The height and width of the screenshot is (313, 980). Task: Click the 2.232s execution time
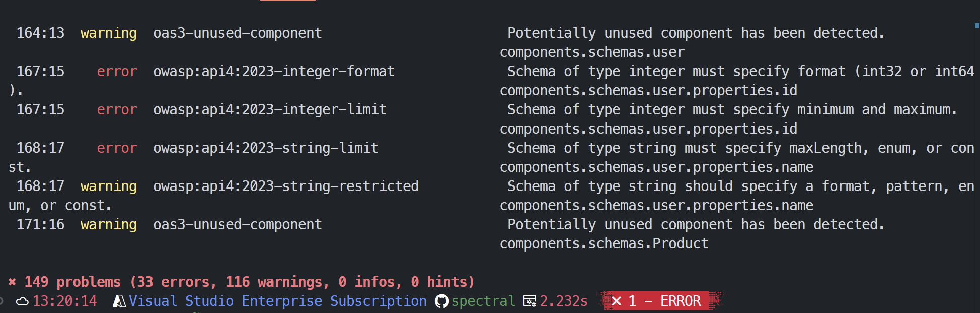click(x=564, y=301)
